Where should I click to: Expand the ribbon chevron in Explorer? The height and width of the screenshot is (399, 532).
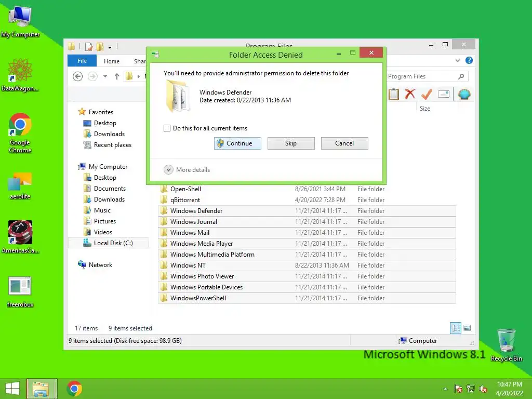(458, 60)
